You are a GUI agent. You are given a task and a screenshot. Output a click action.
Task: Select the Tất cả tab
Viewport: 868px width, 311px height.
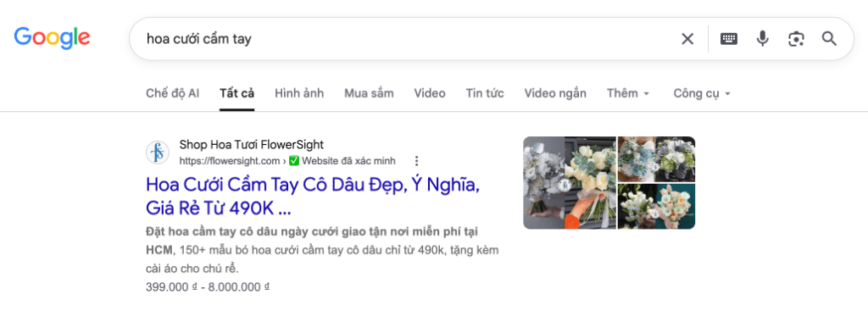pos(237,93)
